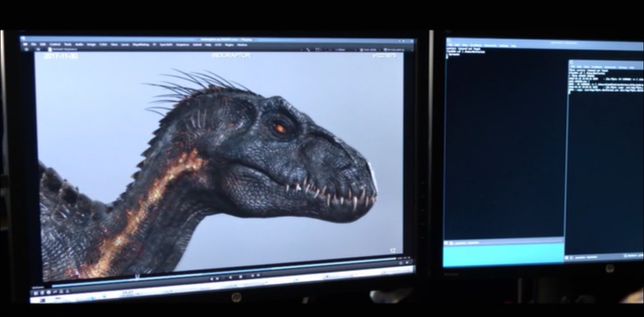644x317 pixels.
Task: Open the View menu in the viewer
Action: coord(114,45)
